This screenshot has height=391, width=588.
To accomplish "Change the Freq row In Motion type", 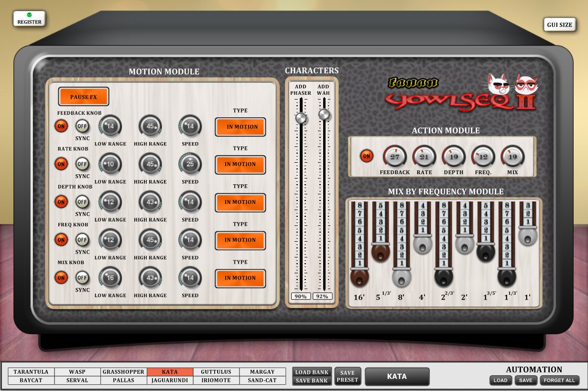I will 240,240.
